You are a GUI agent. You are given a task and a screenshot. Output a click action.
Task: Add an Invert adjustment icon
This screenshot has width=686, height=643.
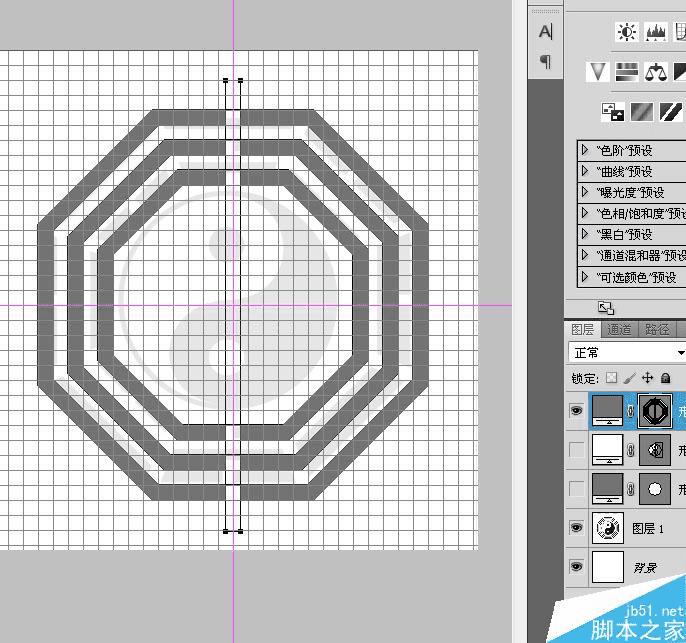pos(613,112)
